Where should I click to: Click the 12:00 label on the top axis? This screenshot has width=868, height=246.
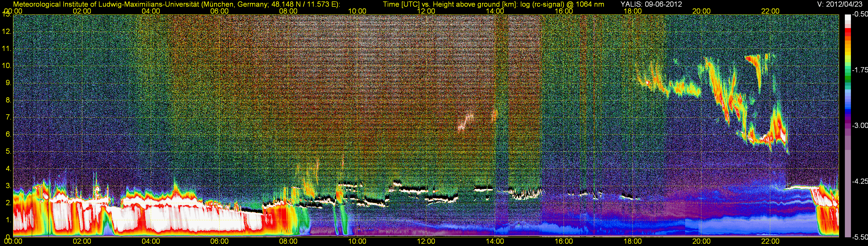tap(426, 11)
